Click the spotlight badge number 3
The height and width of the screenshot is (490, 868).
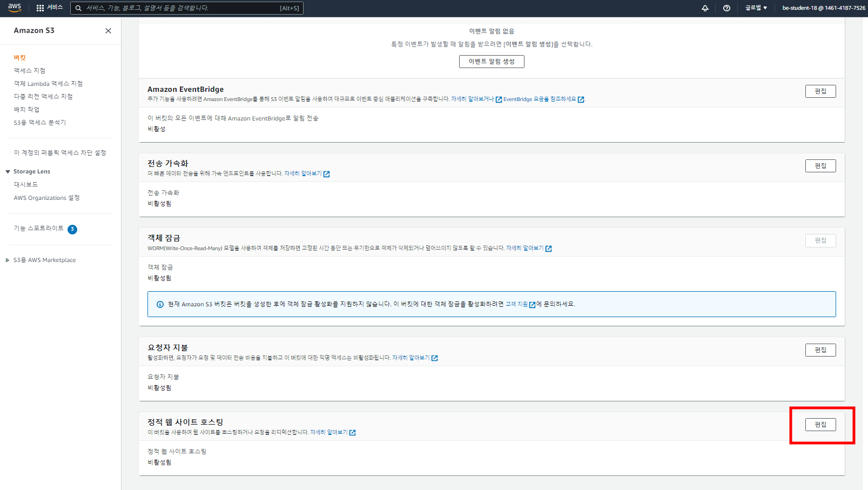tap(72, 229)
